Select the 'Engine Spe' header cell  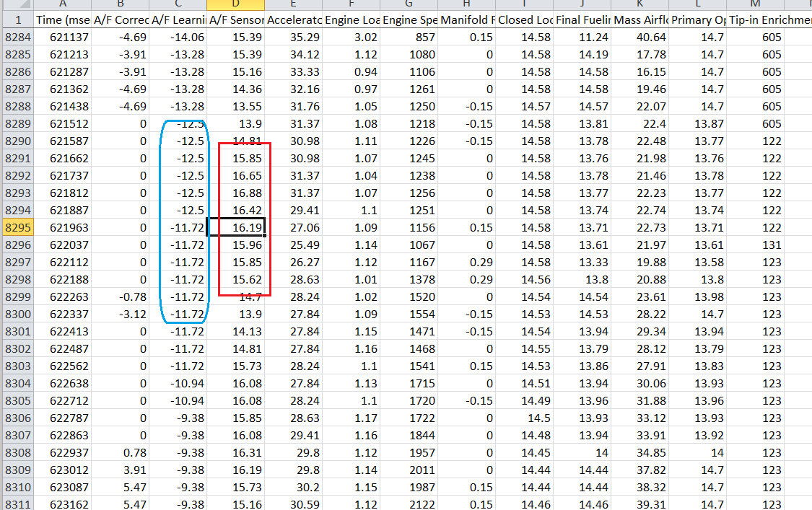(409, 19)
